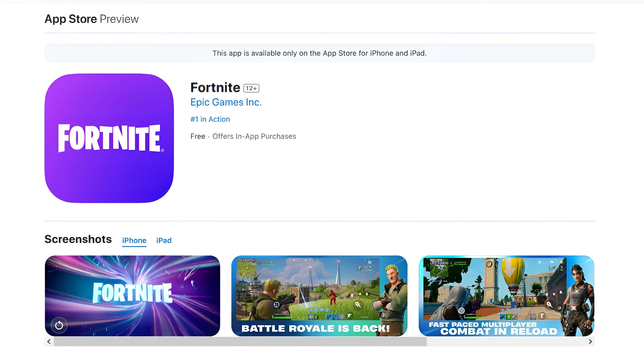
Task: Click the horizontal screenshots scrollbar thumb
Action: (240, 341)
